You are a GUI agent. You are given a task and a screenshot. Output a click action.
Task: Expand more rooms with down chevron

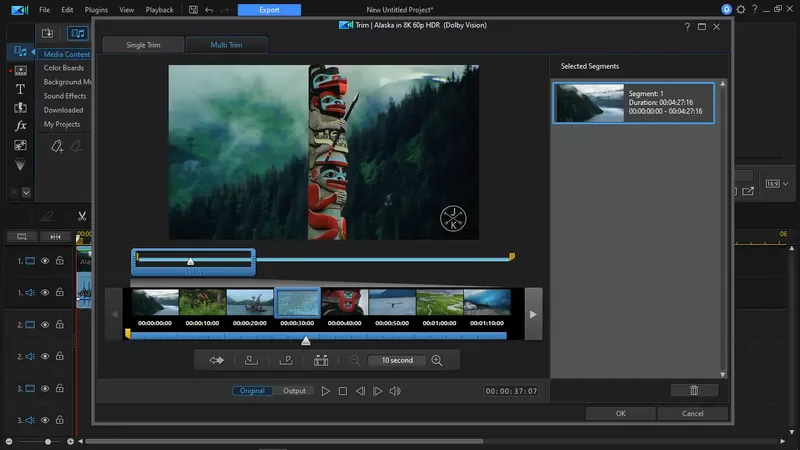click(x=27, y=192)
